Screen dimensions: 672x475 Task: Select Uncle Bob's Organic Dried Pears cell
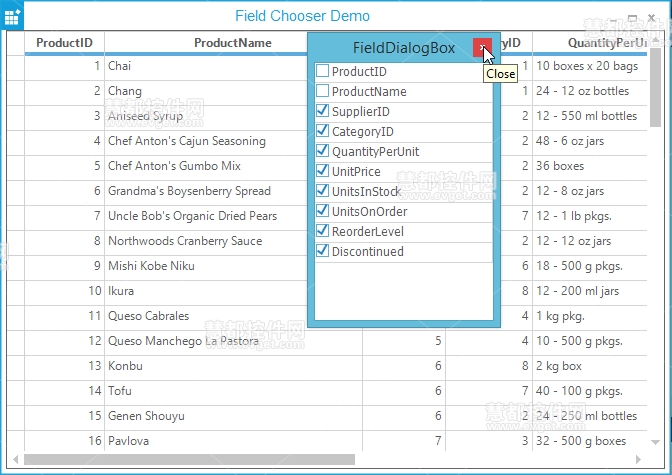tap(206, 216)
